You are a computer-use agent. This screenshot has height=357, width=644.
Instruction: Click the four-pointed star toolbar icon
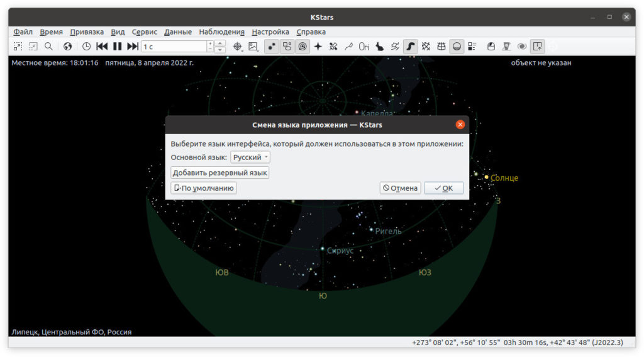tap(318, 47)
